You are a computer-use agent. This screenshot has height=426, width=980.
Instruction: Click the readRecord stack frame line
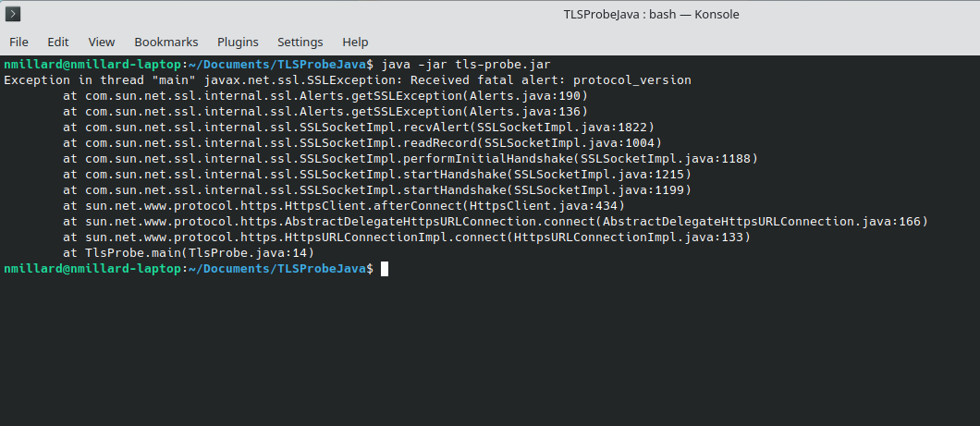[x=362, y=143]
